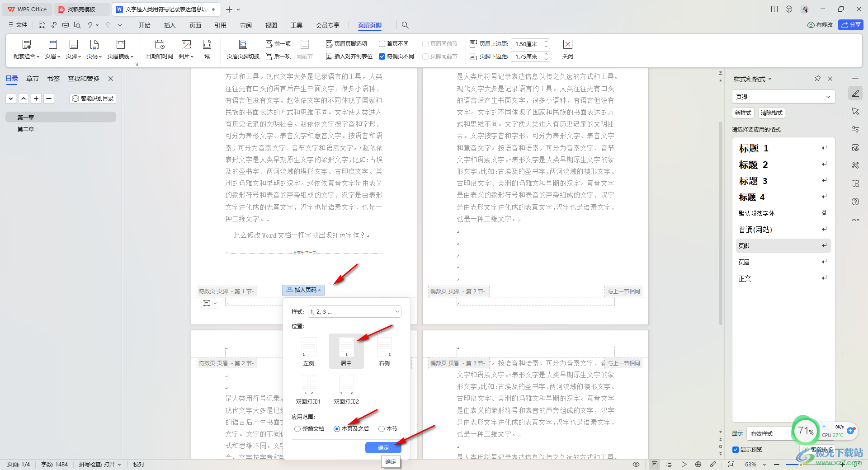The height and width of the screenshot is (470, 868).
Task: Click the 分享 share button
Action: pyautogui.click(x=851, y=25)
